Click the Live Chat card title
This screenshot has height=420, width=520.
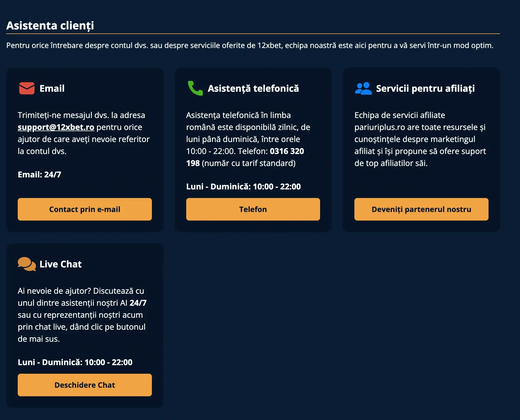point(61,264)
